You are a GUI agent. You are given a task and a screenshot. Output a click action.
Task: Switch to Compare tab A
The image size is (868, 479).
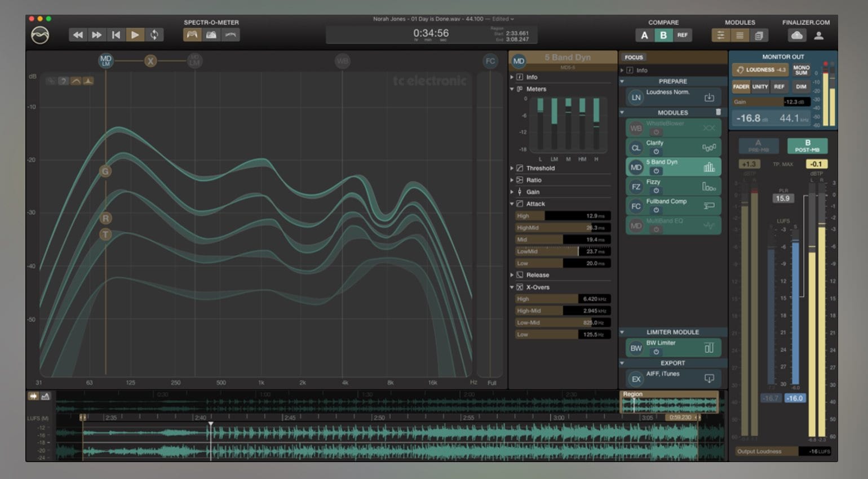[645, 35]
